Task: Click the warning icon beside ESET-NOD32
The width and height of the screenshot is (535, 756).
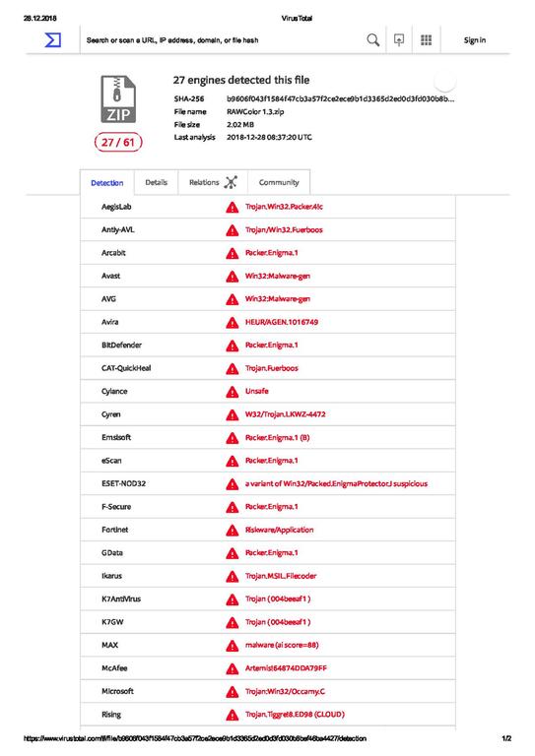Action: (233, 484)
